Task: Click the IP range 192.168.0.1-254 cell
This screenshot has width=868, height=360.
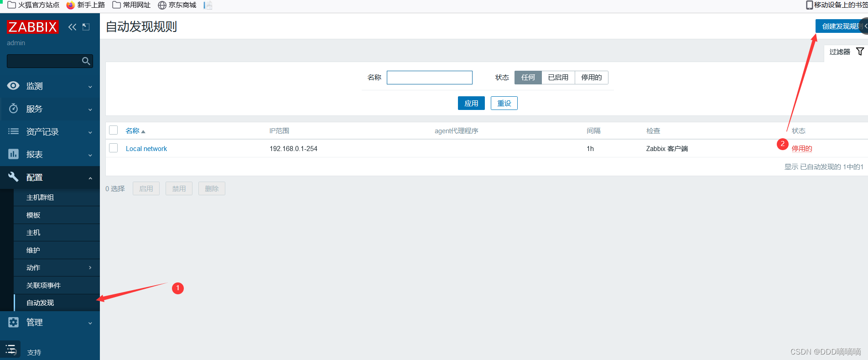Action: 293,149
